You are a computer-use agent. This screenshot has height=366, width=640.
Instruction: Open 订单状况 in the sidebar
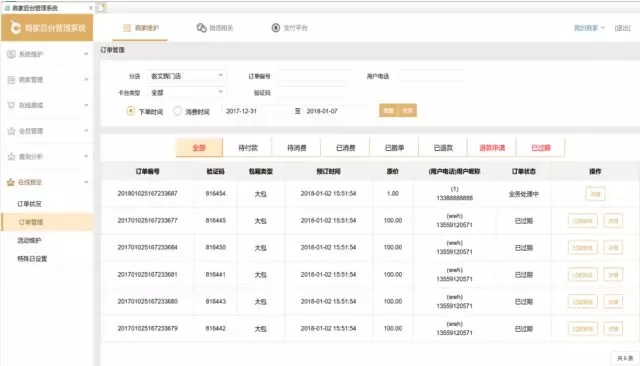tap(29, 204)
